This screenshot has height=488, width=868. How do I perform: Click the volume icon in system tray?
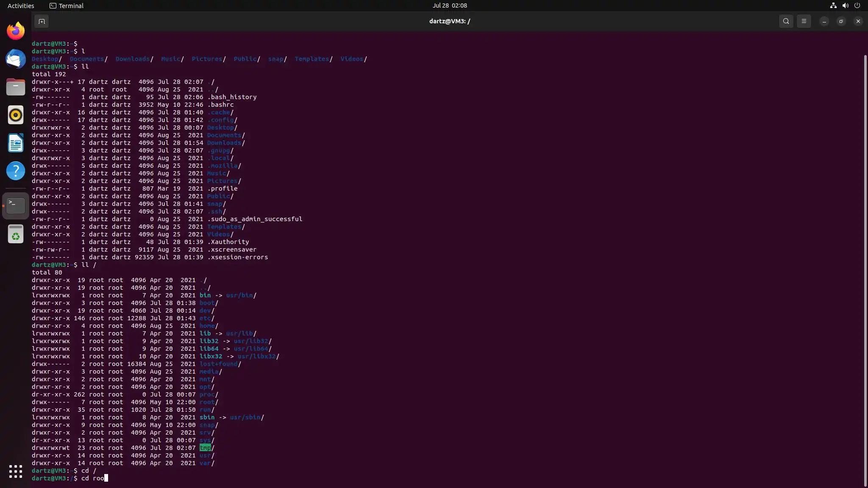click(845, 6)
